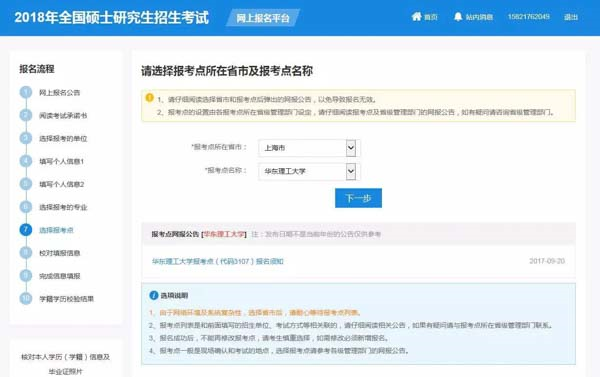Go to 选择报考的专业 step
600x377 pixels.
63,207
